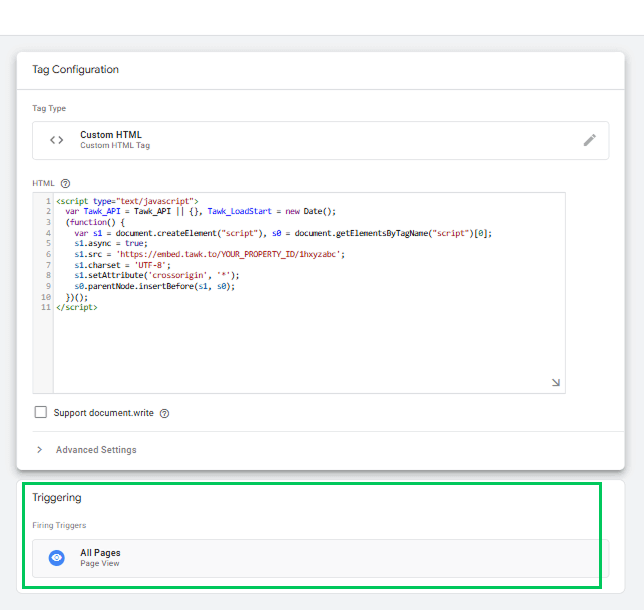
Task: Click the Advanced Settings label
Action: coord(96,450)
